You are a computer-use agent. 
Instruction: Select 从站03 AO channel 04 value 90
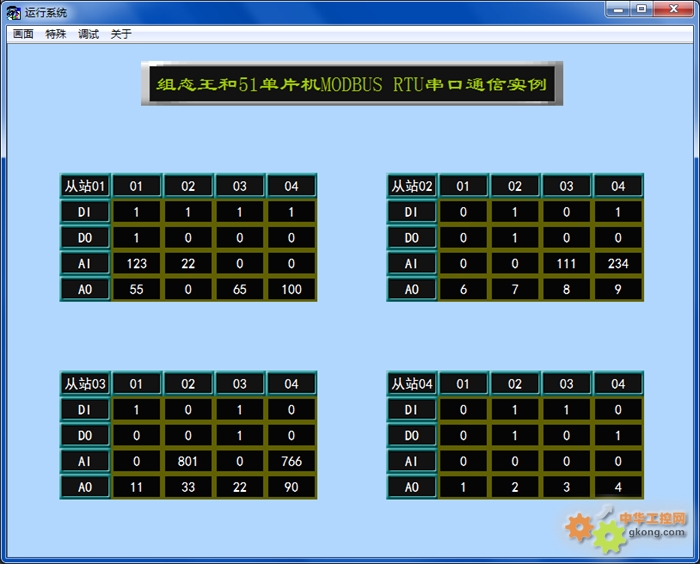click(292, 487)
